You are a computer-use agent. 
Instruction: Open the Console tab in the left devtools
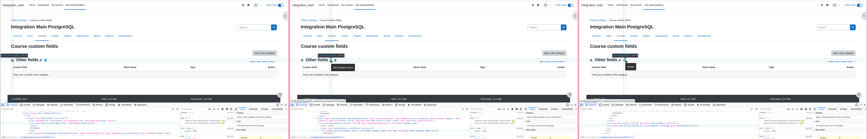(25, 105)
